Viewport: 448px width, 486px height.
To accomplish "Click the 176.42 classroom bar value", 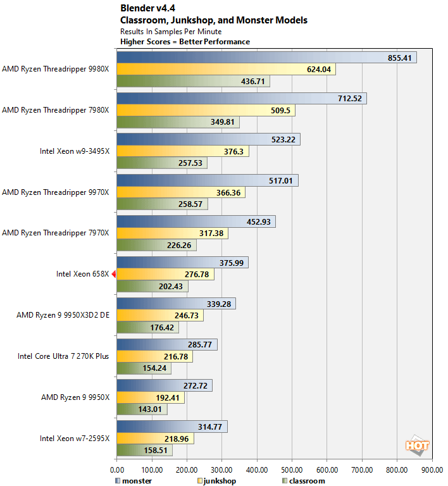I will tap(162, 328).
